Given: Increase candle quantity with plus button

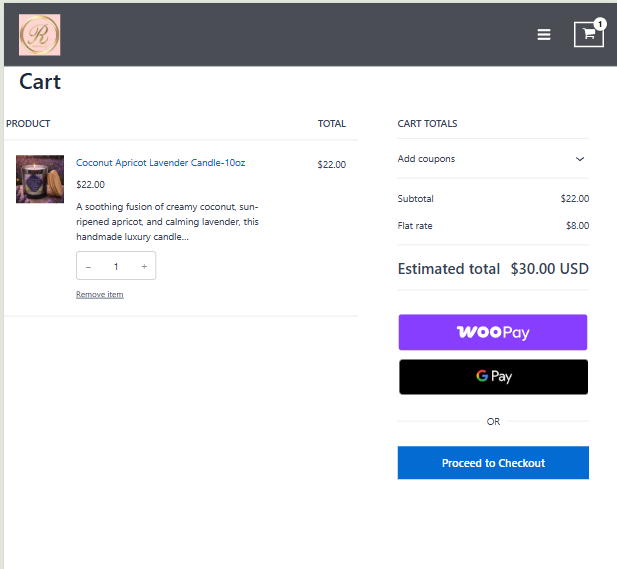Looking at the screenshot, I should click(144, 266).
